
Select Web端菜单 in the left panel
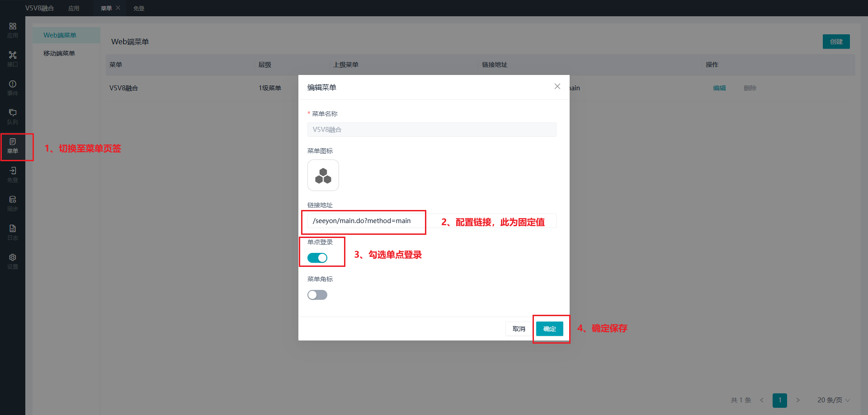[66, 35]
